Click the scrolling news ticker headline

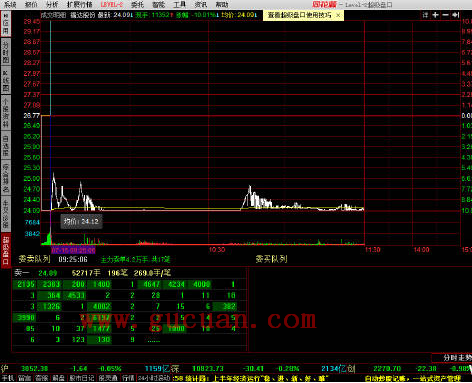(252, 378)
